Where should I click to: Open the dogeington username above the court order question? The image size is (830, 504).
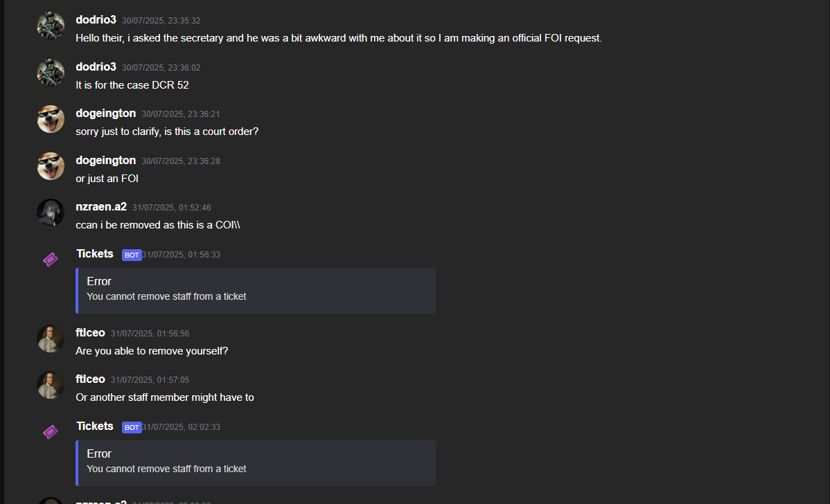pyautogui.click(x=106, y=114)
